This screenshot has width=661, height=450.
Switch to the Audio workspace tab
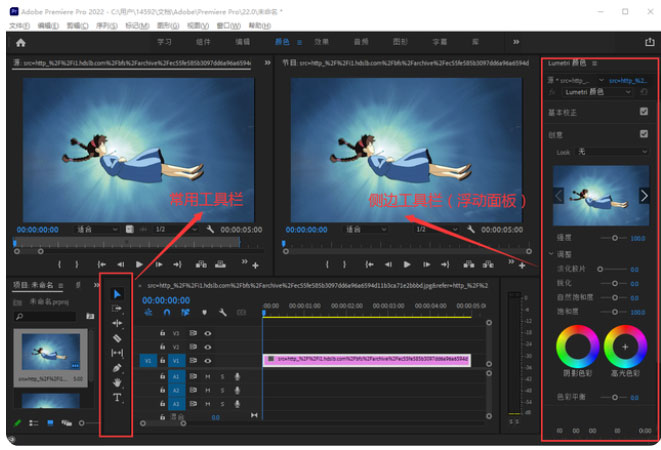coord(361,42)
